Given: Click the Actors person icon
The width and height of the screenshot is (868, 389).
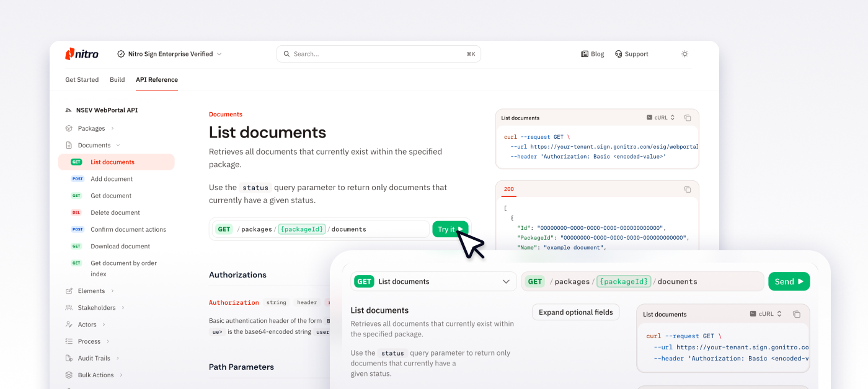Looking at the screenshot, I should (69, 324).
